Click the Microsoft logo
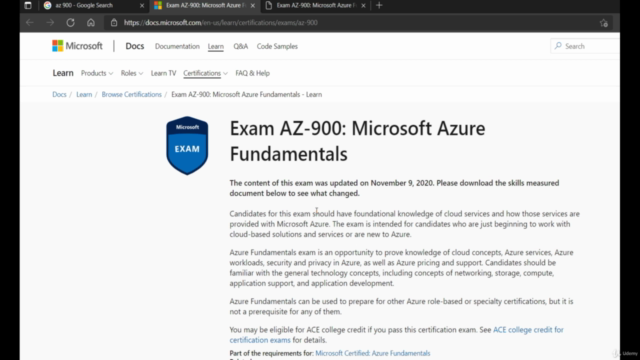 click(x=77, y=46)
